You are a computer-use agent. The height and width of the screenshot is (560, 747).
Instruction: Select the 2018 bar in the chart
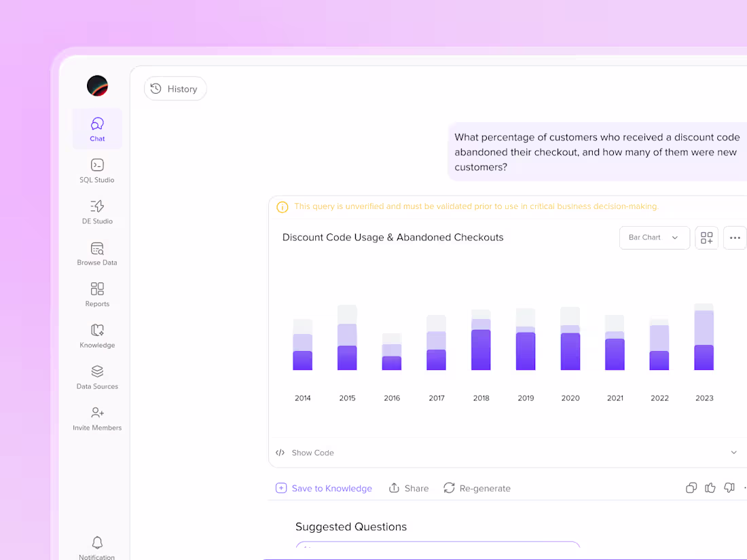coord(481,340)
